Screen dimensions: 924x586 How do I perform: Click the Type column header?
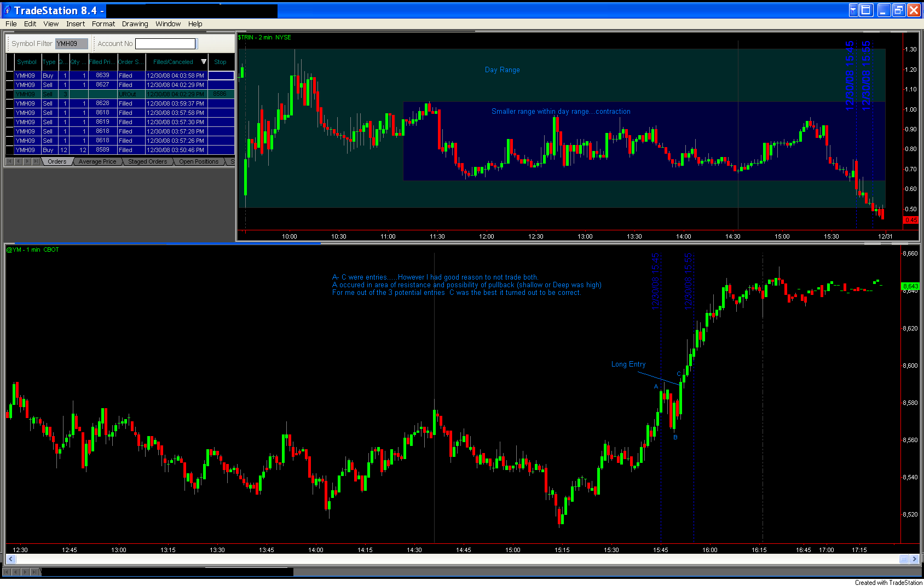[49, 62]
